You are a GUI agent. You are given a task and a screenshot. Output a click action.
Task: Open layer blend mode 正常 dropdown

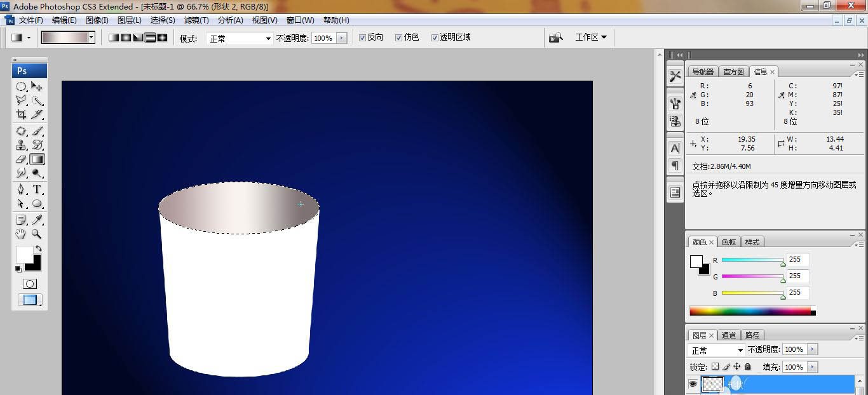tap(717, 350)
